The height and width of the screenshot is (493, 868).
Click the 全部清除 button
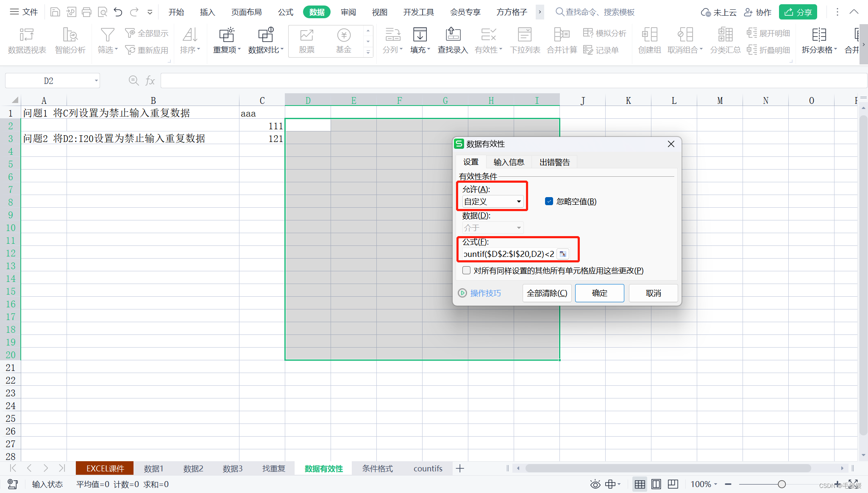click(x=547, y=293)
